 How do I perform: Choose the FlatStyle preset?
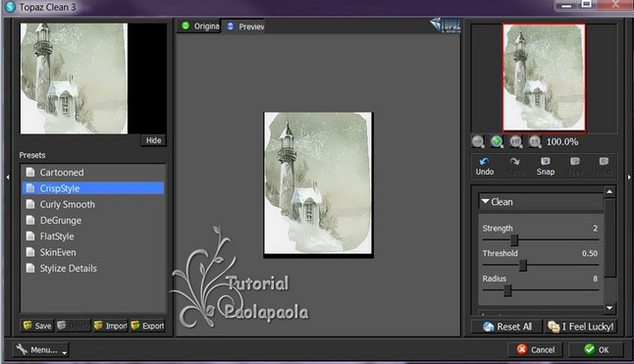93,236
